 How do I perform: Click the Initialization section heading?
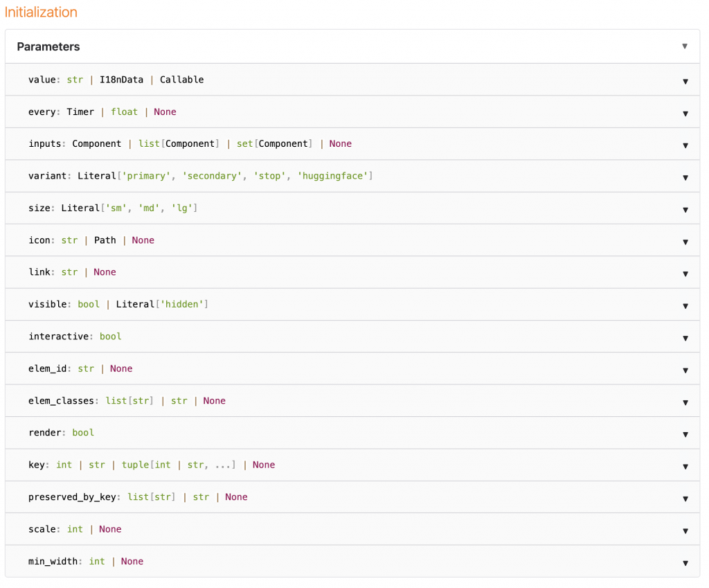tap(41, 12)
